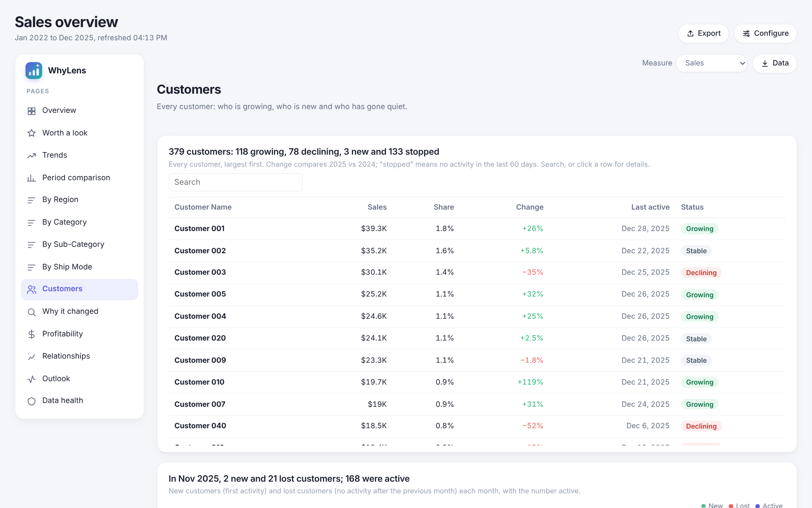Click the Stable badge for Customer 002
The width and height of the screenshot is (812, 508).
[696, 251]
